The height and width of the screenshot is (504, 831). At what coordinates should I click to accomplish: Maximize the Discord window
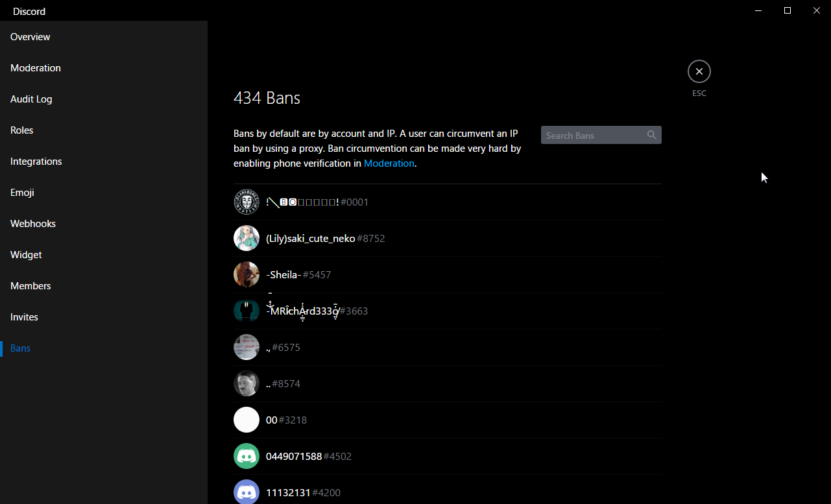coord(788,10)
